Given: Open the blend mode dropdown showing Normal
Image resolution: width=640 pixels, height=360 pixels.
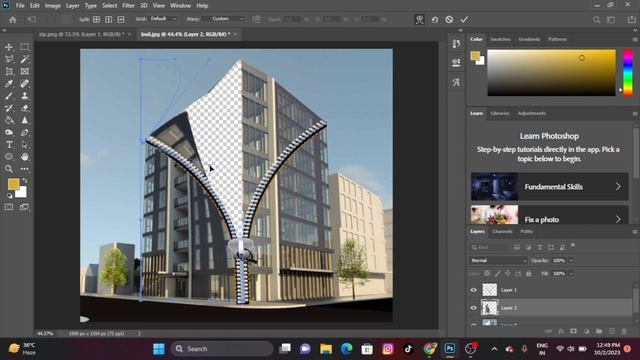Looking at the screenshot, I should [x=498, y=260].
